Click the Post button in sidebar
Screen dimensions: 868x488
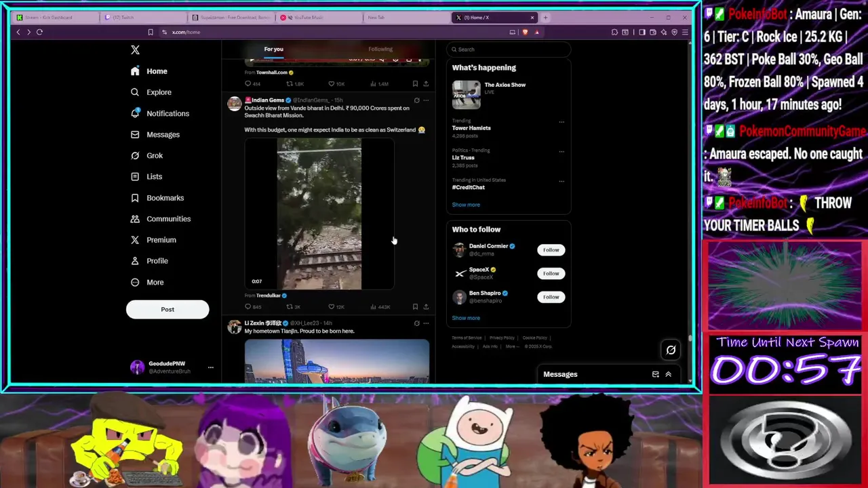click(167, 309)
